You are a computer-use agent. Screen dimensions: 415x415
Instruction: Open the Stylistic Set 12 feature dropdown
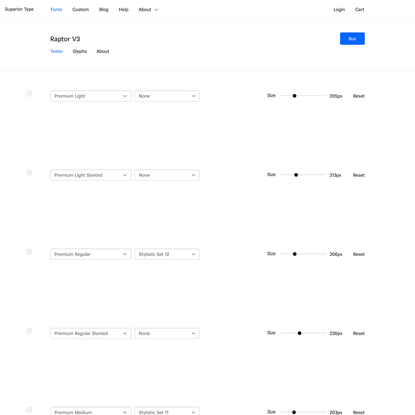167,254
